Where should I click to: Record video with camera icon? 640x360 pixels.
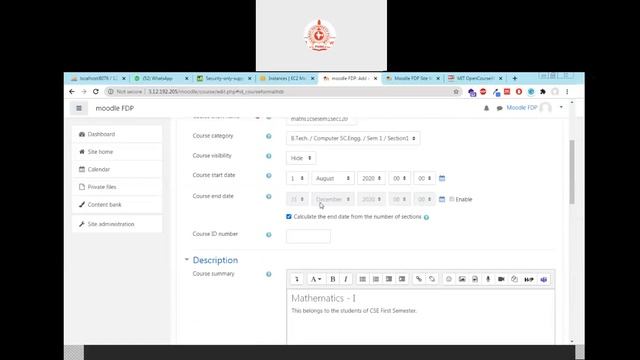pos(501,279)
